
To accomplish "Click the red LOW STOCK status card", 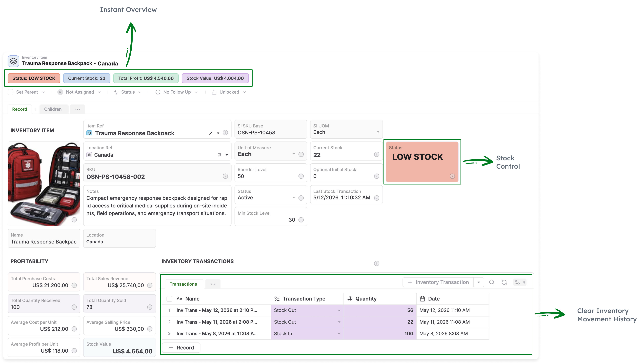I will pyautogui.click(x=422, y=162).
